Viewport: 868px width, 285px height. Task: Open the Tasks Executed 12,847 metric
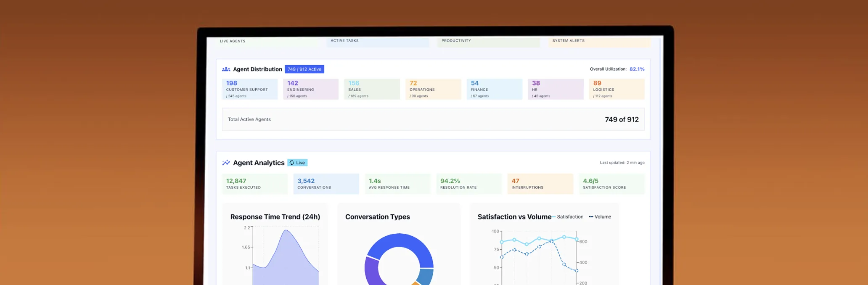coord(255,184)
